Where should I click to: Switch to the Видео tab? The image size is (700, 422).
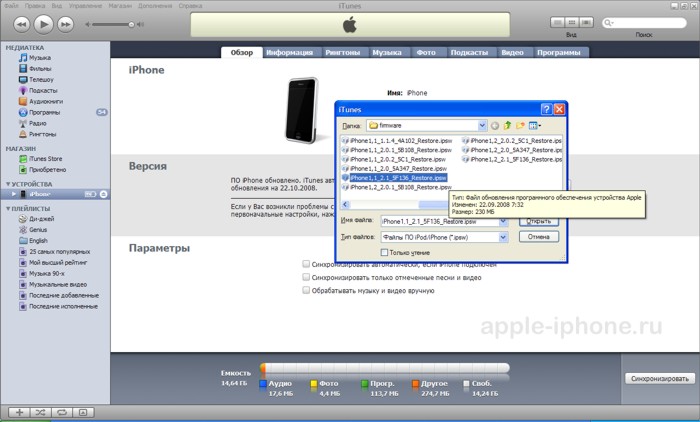(x=512, y=52)
